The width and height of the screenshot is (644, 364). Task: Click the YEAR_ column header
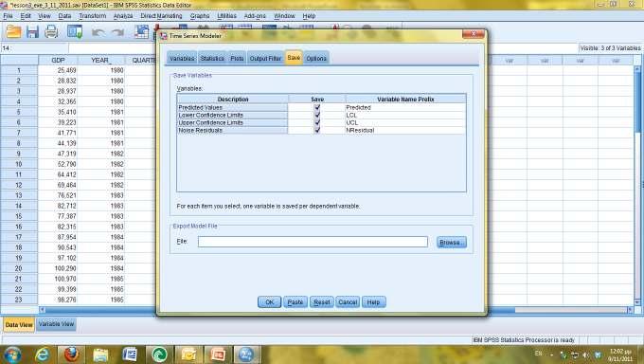tap(101, 60)
